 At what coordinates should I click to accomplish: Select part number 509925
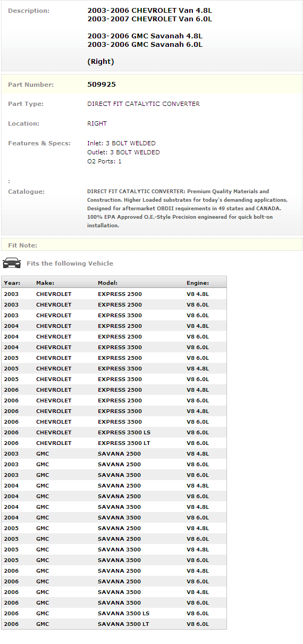click(102, 84)
